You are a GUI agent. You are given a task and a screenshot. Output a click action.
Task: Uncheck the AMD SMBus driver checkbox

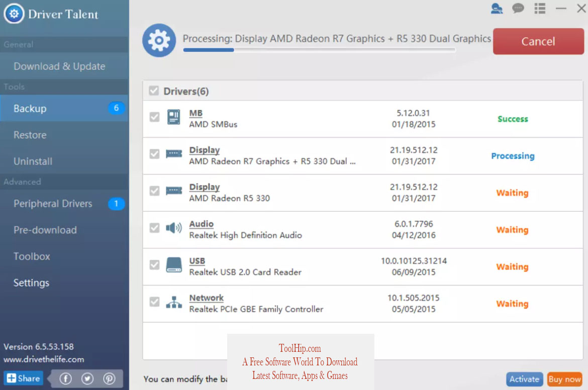point(154,117)
